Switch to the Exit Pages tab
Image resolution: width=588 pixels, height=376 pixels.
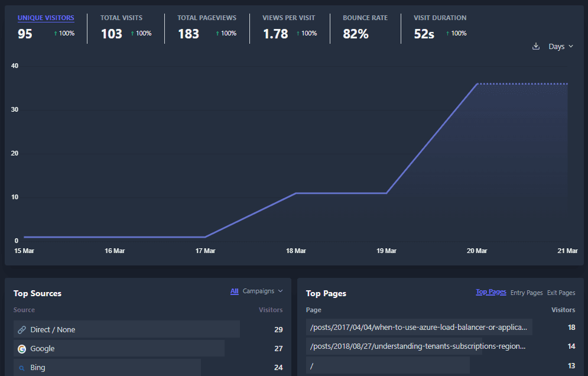[x=561, y=293]
